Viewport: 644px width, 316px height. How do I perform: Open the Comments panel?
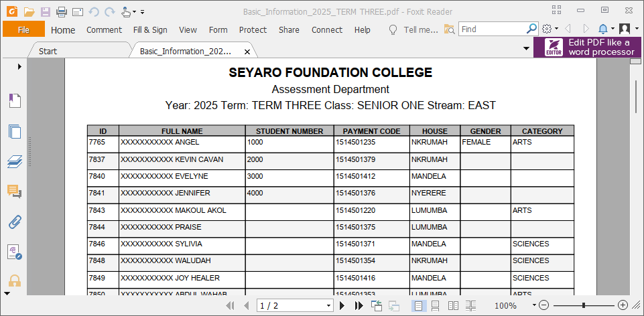click(15, 191)
